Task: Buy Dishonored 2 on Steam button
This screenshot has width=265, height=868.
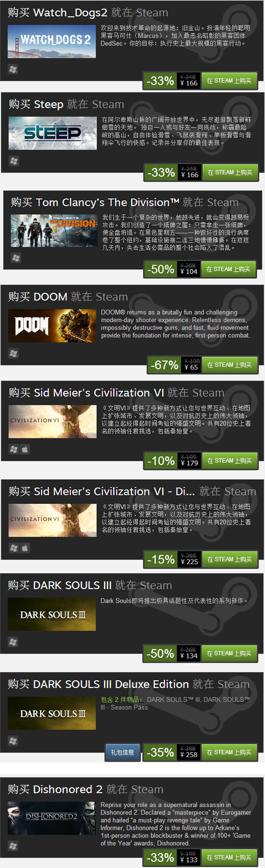Action: pos(229,857)
